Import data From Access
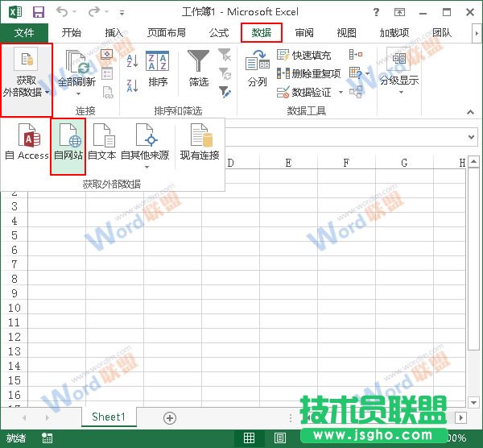This screenshot has width=483, height=448. click(27, 142)
